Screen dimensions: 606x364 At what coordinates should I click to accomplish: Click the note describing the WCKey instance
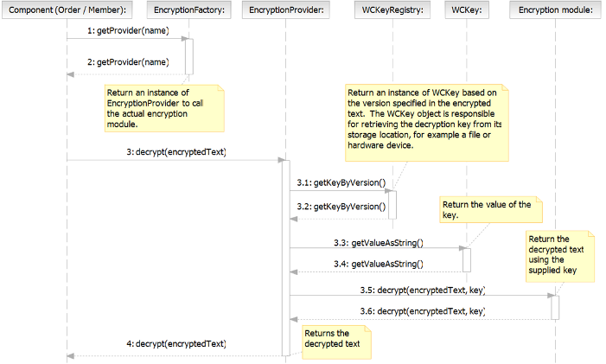tap(425, 119)
